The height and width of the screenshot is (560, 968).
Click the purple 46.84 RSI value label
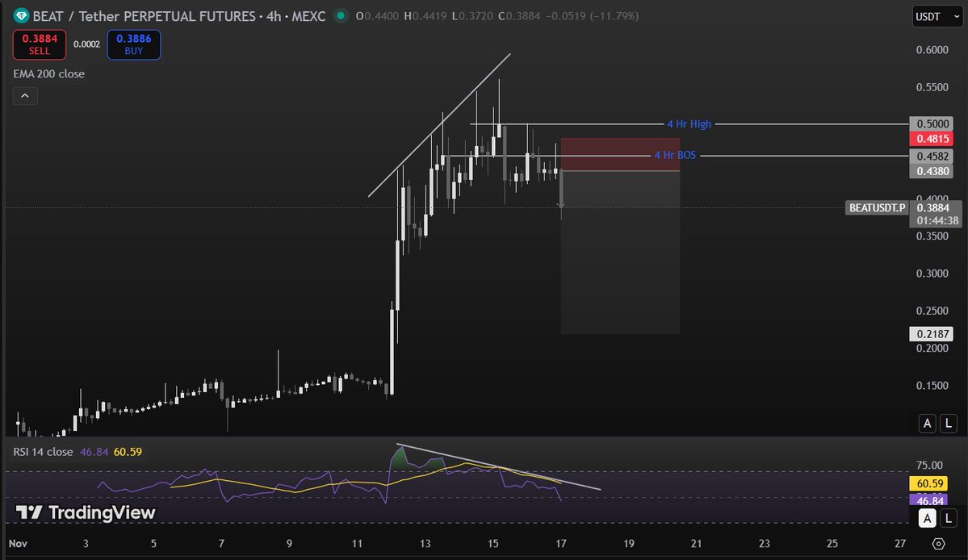pyautogui.click(x=930, y=500)
